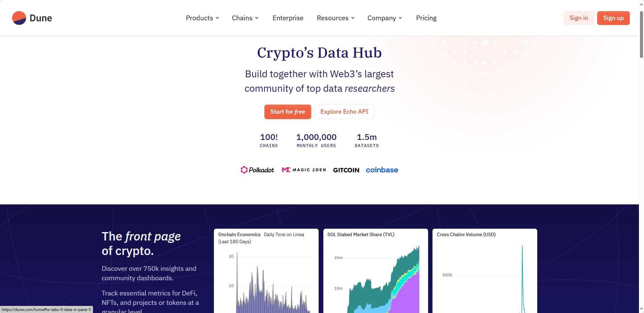Select Explore Echo API button
Screen dimensions: 644x313
344,112
